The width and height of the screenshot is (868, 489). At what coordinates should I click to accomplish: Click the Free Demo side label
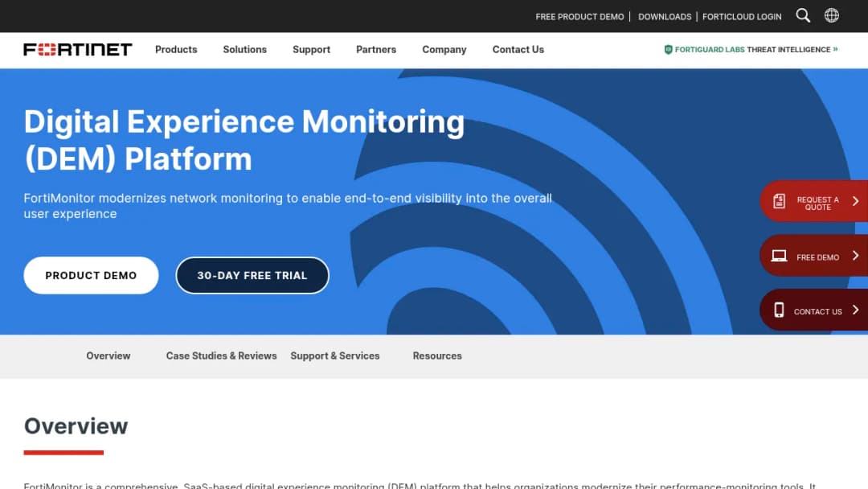pos(817,257)
